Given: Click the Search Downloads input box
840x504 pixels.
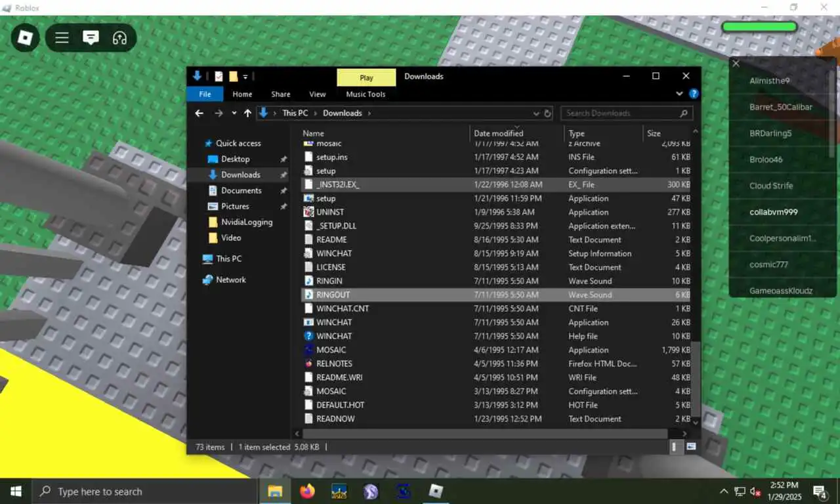Looking at the screenshot, I should point(627,113).
